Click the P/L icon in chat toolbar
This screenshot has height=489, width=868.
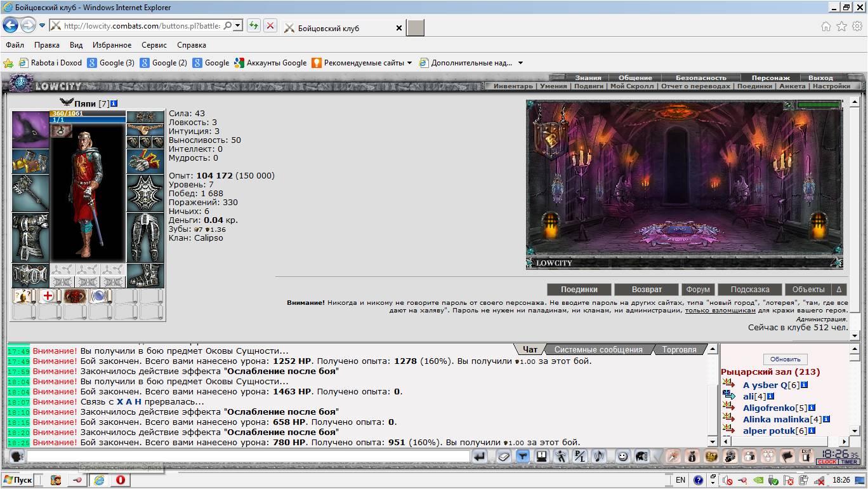coord(580,456)
